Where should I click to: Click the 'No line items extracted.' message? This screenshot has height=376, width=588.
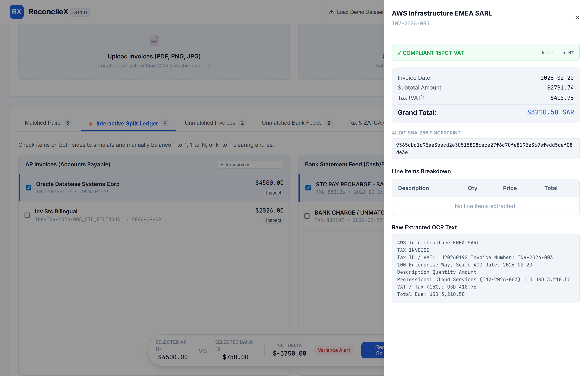tap(486, 206)
